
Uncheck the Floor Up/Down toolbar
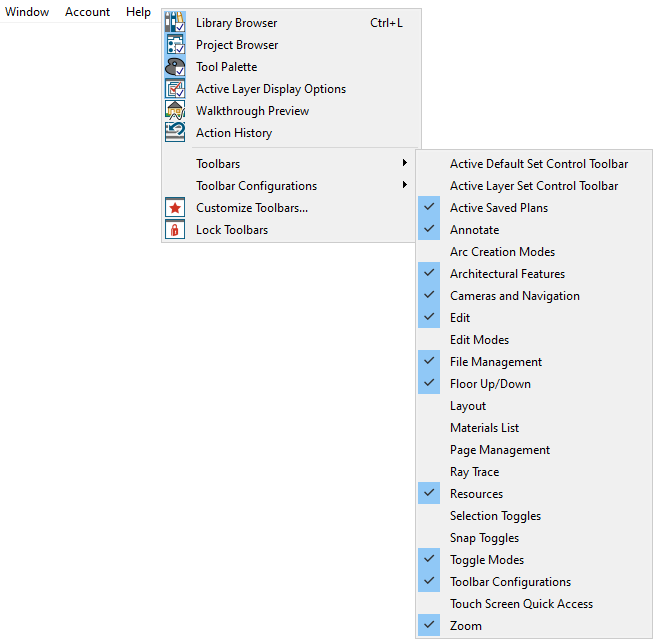click(429, 383)
